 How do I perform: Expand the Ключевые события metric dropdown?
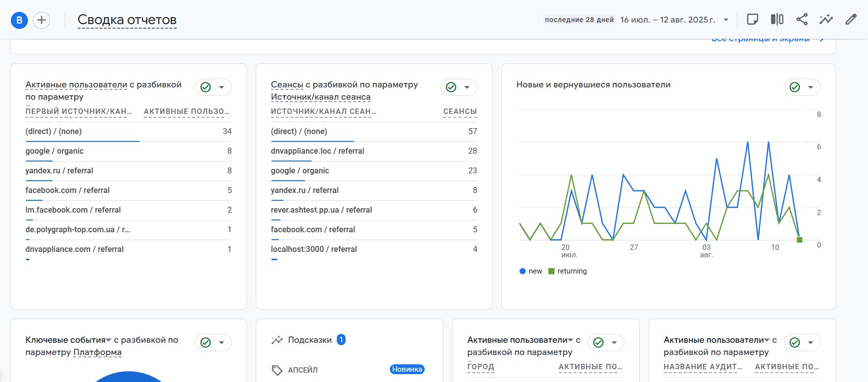point(109,340)
